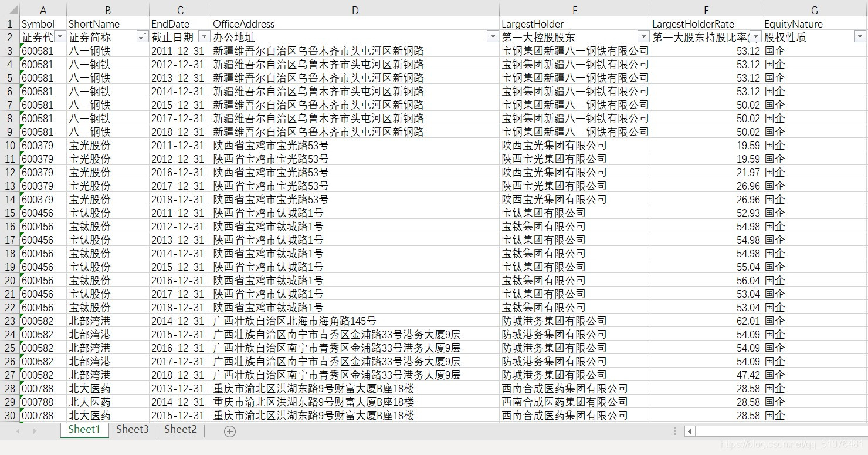Select column D header

tap(355, 10)
